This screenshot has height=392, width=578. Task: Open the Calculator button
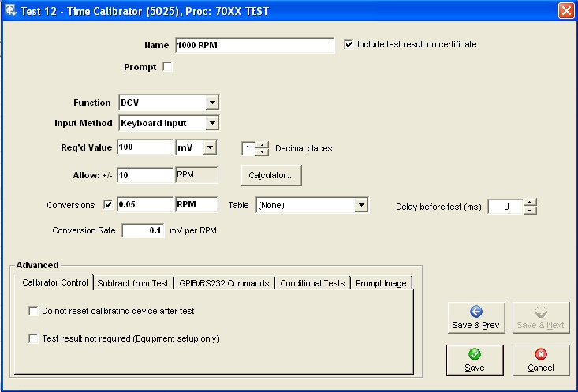tap(271, 175)
